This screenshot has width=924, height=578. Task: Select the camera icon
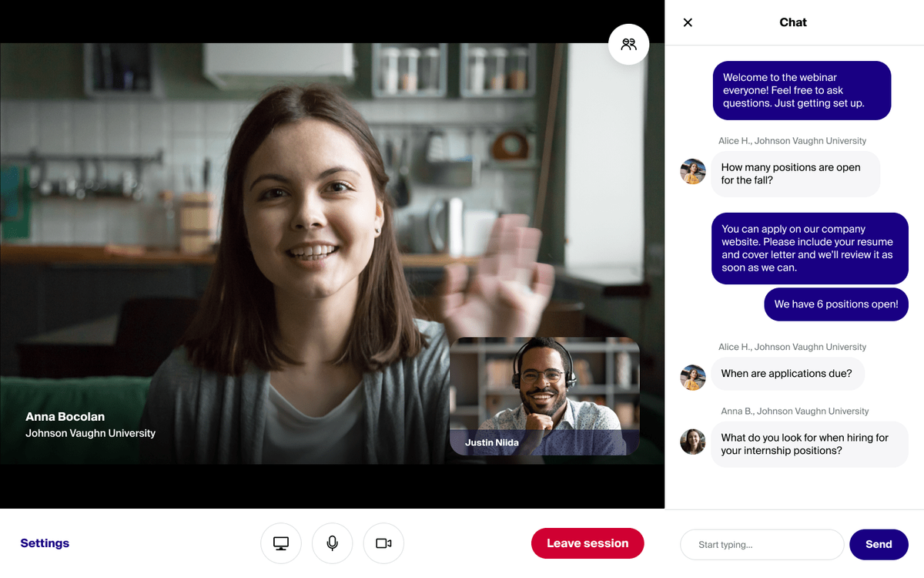383,543
